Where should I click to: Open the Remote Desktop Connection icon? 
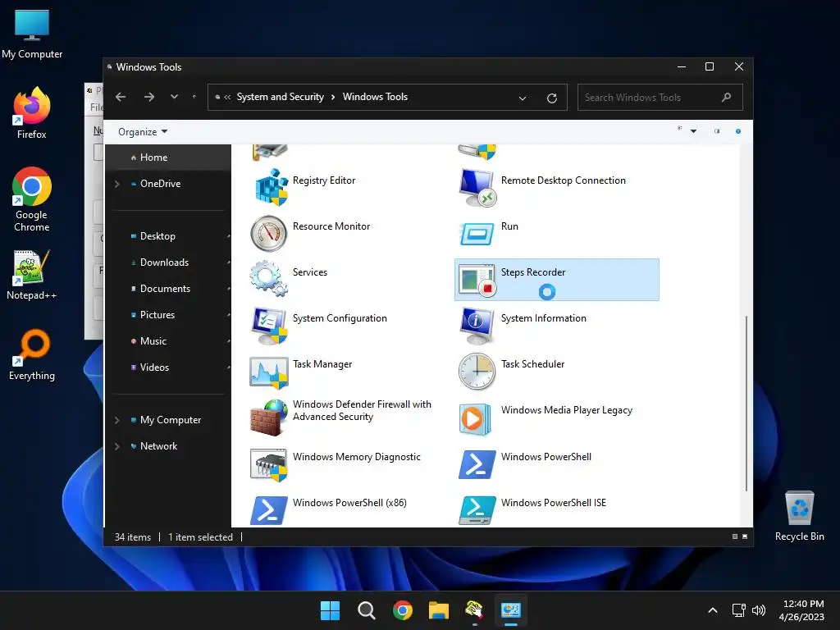[477, 188]
